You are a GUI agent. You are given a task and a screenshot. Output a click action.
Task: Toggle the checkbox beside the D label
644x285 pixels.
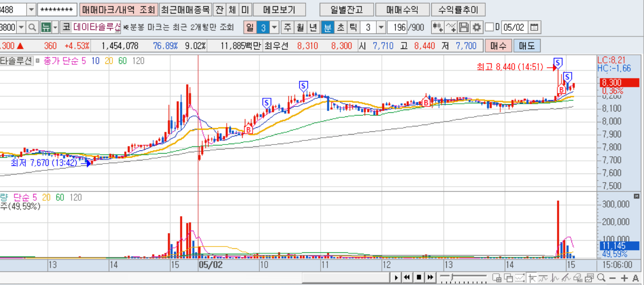click(489, 27)
